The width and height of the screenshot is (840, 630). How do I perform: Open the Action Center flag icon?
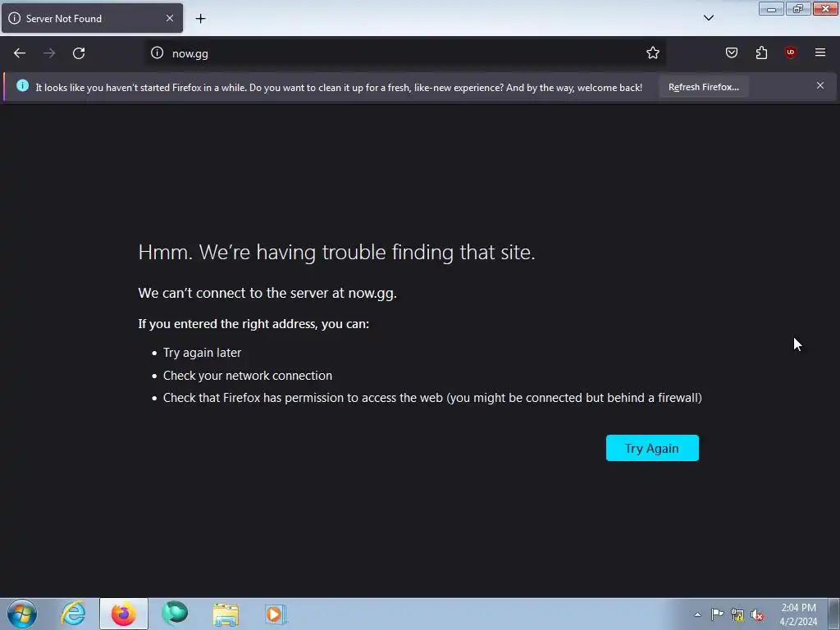point(717,614)
